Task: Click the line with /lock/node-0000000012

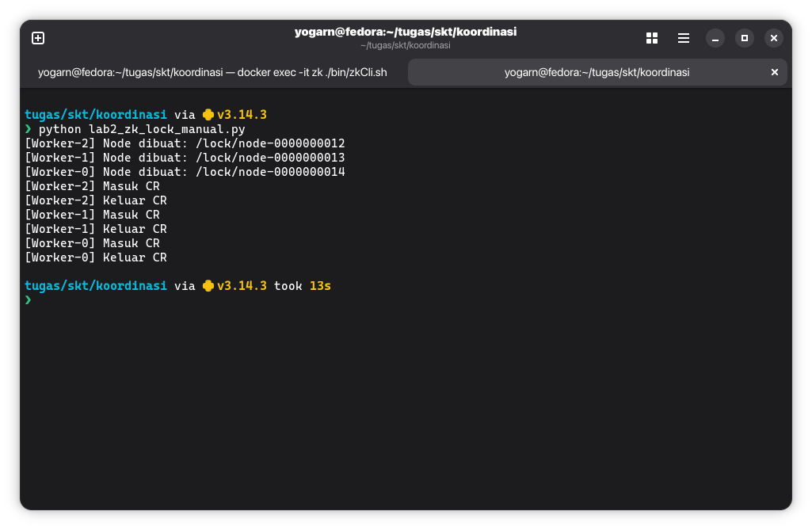Action: point(185,143)
